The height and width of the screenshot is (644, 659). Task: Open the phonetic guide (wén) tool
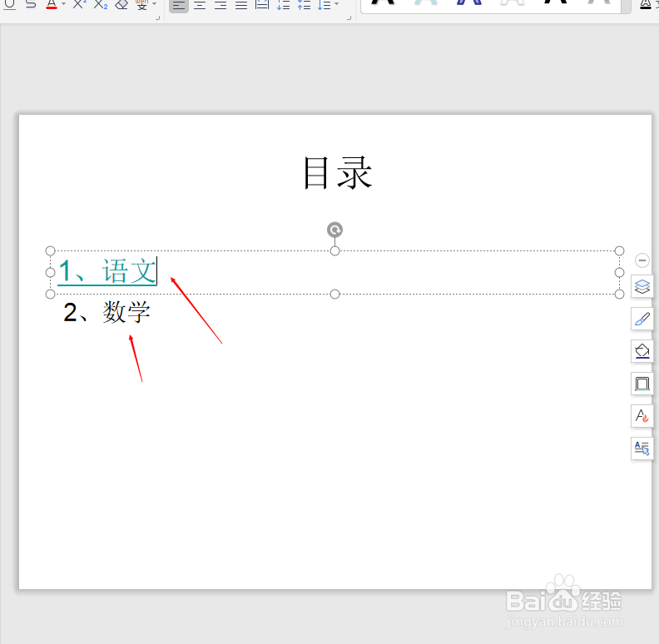click(141, 4)
